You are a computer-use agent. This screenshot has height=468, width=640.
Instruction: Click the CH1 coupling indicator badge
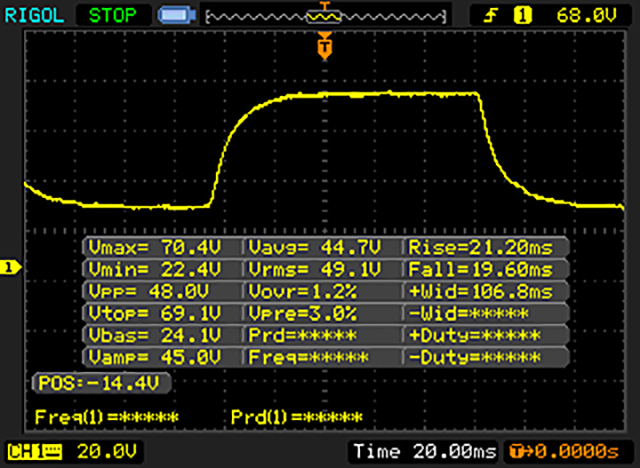35,452
